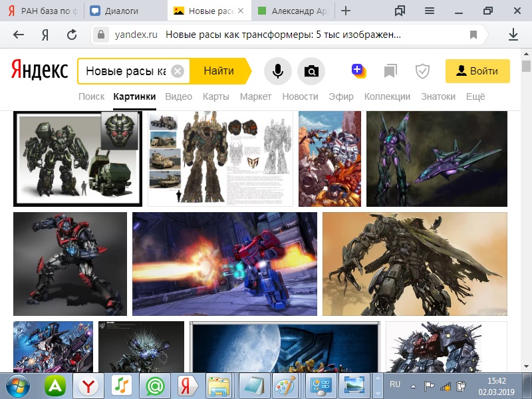
Task: Open Yandex home via the Я toolbar button
Action: (x=45, y=35)
